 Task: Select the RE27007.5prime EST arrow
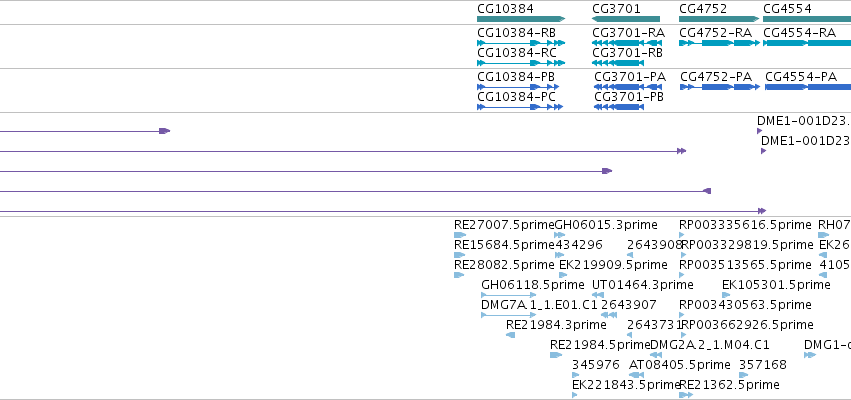[x=460, y=235]
